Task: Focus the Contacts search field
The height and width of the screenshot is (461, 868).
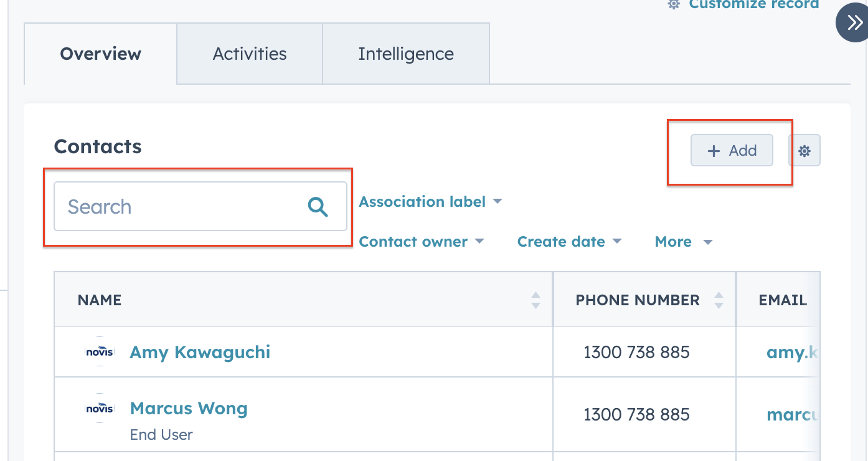Action: 181,207
